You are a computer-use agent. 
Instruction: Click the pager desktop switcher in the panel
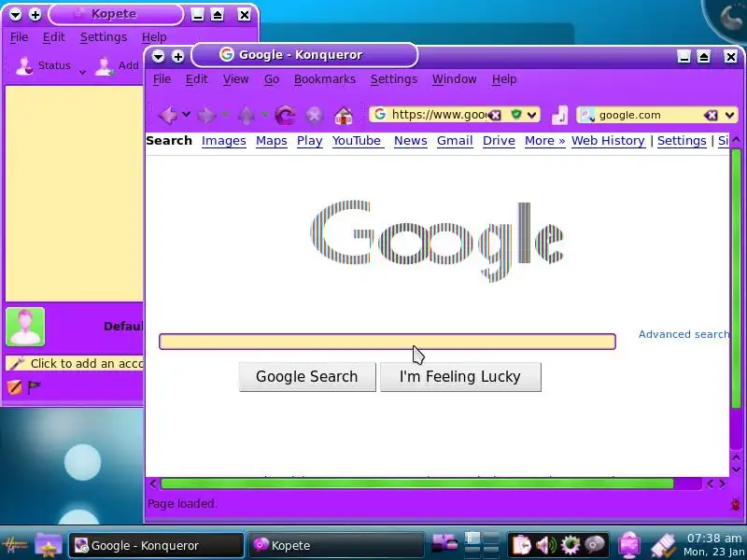(482, 545)
